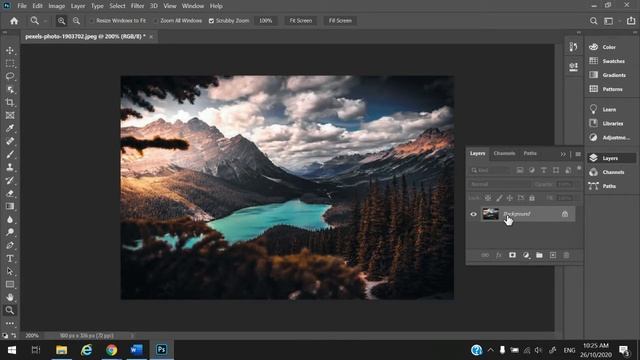Image resolution: width=640 pixels, height=360 pixels.
Task: Select the Gradient tool
Action: coord(10,206)
